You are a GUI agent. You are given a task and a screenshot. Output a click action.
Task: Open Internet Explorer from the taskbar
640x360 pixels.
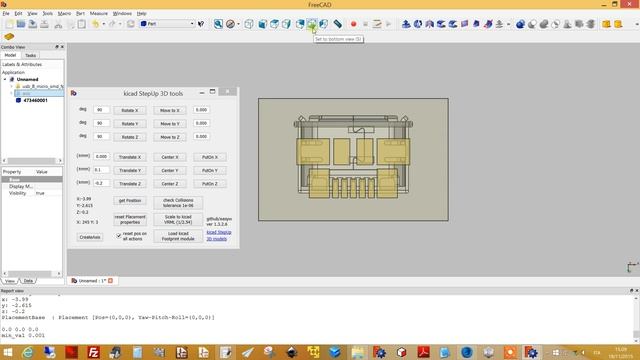click(x=28, y=352)
